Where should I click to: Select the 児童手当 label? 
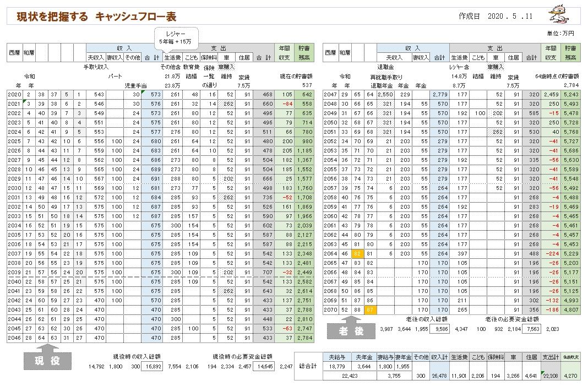pos(136,85)
